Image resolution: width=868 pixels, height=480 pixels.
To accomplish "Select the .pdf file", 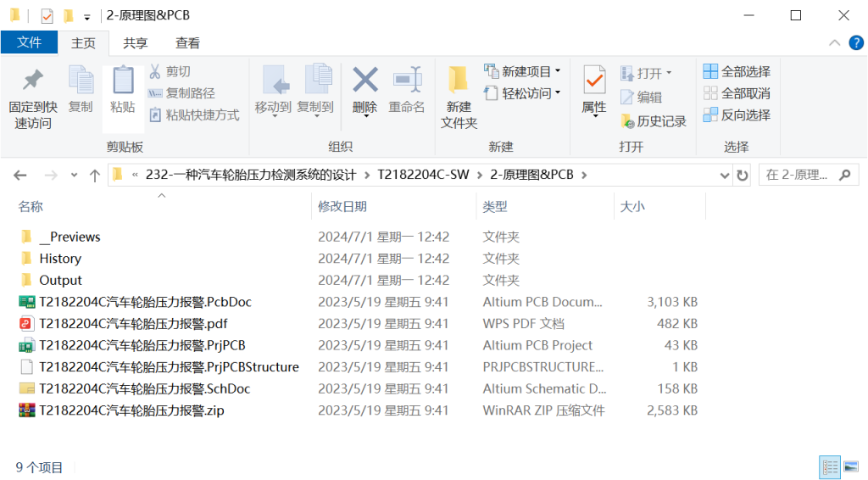I will (133, 323).
